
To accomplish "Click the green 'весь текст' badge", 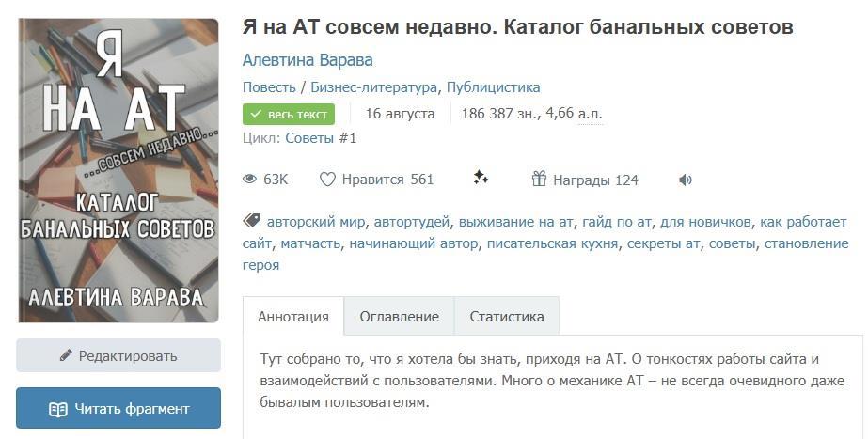I will click(290, 114).
